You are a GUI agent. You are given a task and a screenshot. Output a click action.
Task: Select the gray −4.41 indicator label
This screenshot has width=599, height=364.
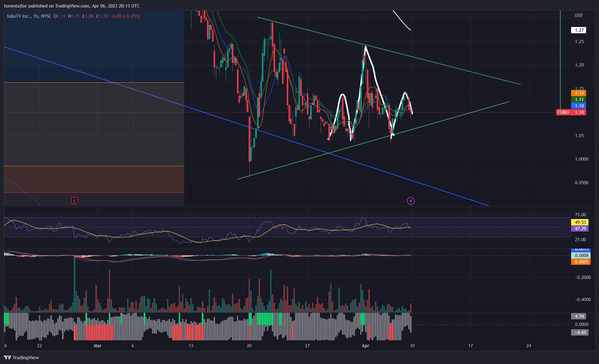580,332
